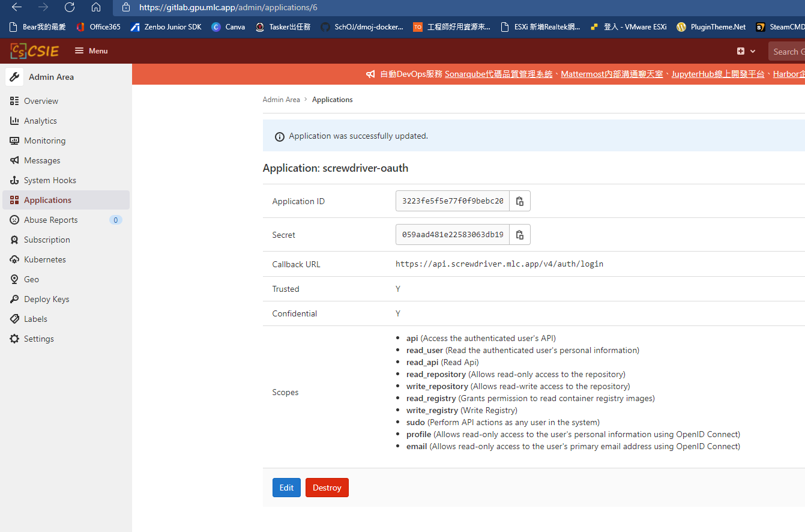
Task: Open the admin Settings section
Action: (38, 338)
